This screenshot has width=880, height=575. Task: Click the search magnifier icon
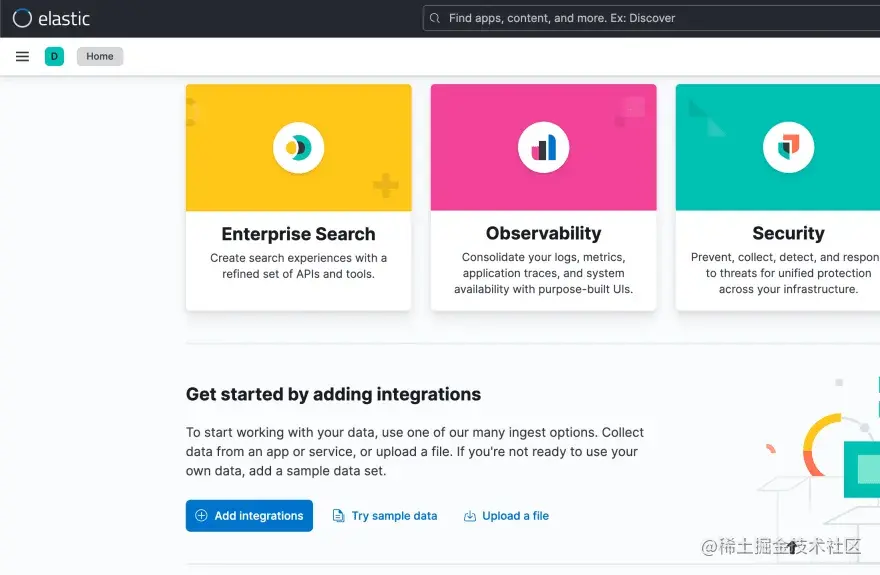434,18
